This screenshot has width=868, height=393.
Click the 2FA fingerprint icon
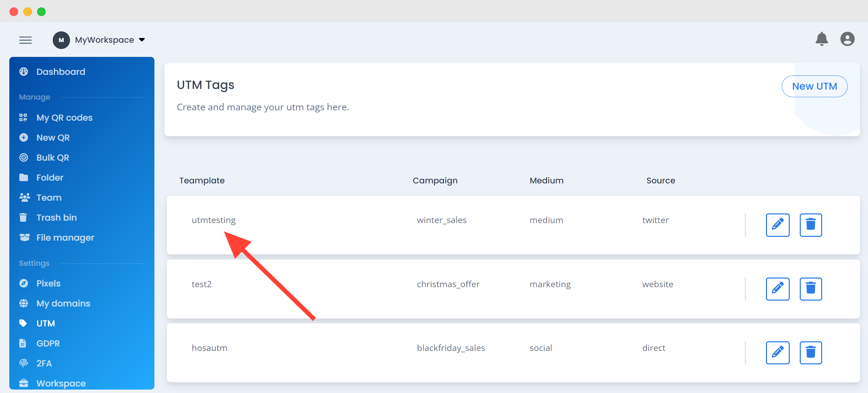pos(23,363)
